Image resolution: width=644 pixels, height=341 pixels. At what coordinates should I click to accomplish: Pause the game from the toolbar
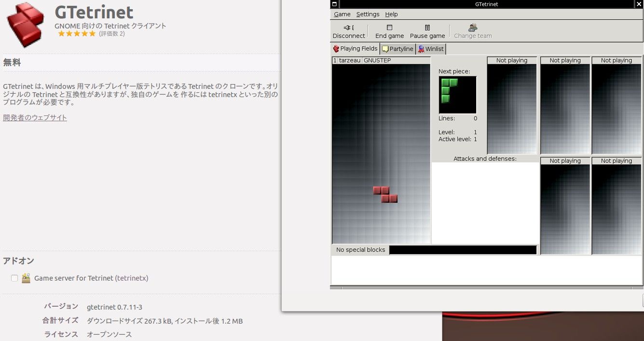(x=427, y=31)
